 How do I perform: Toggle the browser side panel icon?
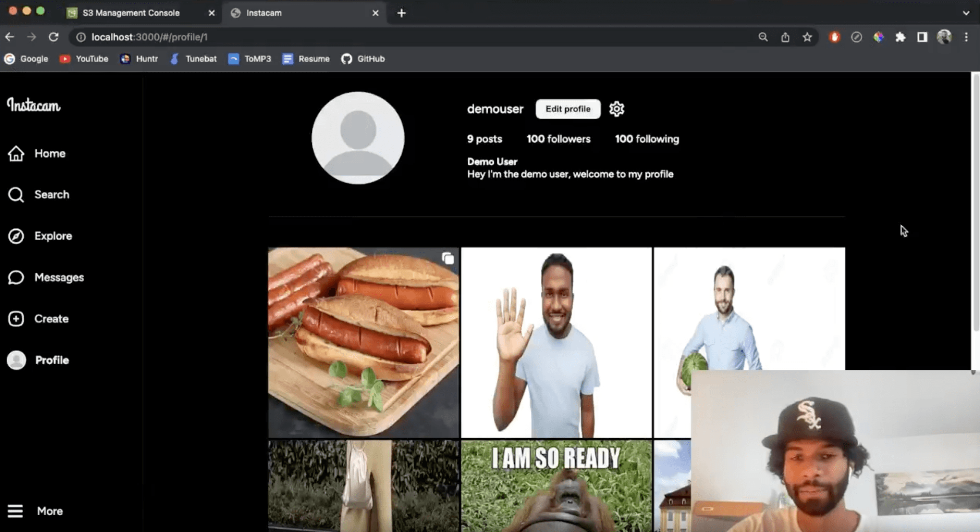click(922, 37)
